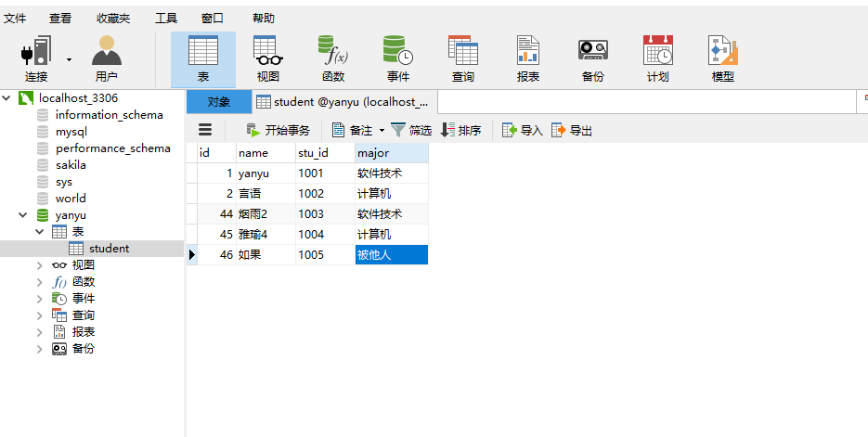Screen dimensions: 868x437
Task: Open the 计划 schedule toolbar button
Action: pyautogui.click(x=657, y=59)
